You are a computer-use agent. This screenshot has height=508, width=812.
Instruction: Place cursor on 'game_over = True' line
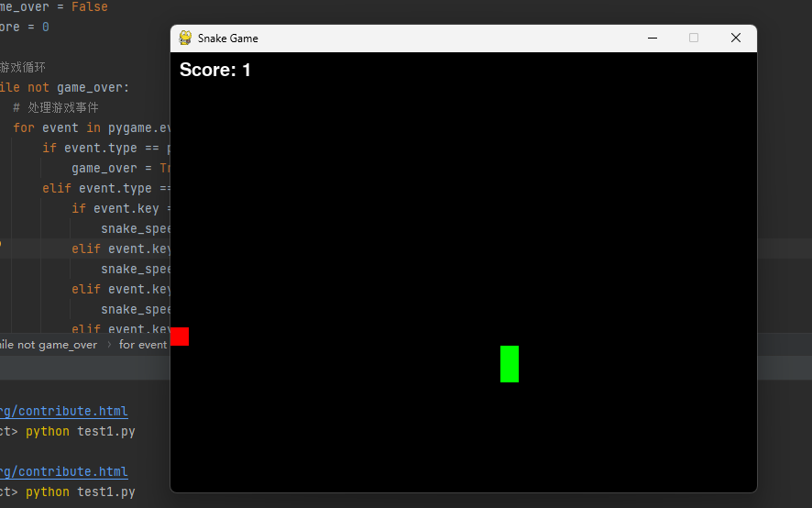119,168
